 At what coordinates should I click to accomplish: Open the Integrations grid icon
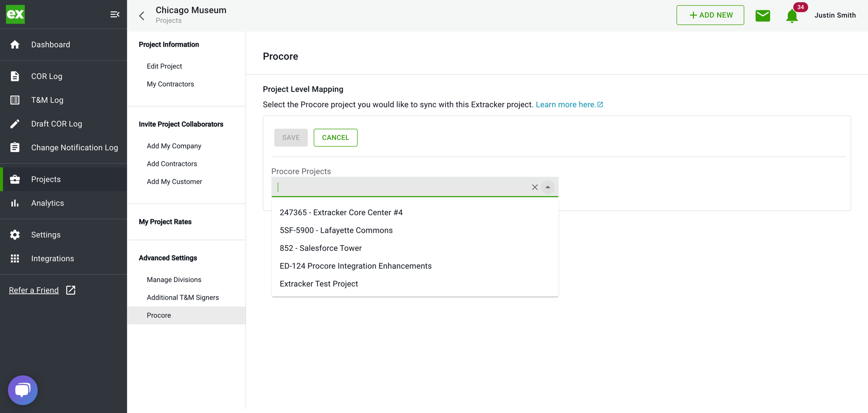pyautogui.click(x=15, y=258)
